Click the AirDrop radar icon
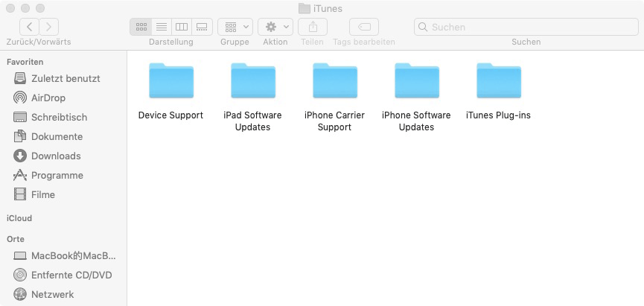 click(x=19, y=98)
